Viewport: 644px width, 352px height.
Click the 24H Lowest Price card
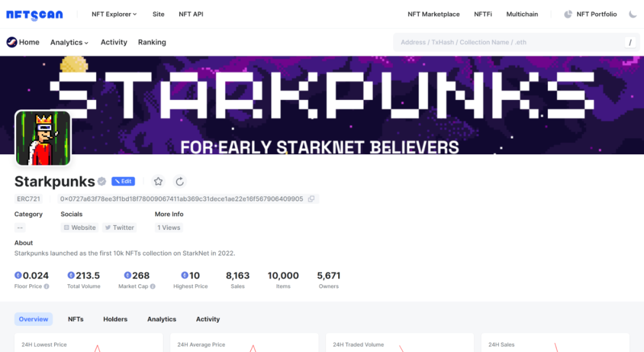(89, 342)
